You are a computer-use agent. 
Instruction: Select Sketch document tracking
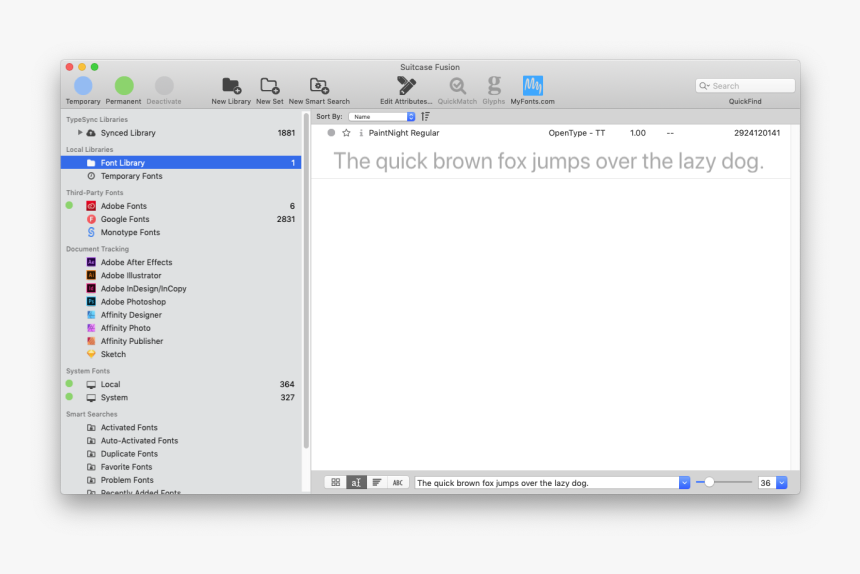pyautogui.click(x=113, y=354)
